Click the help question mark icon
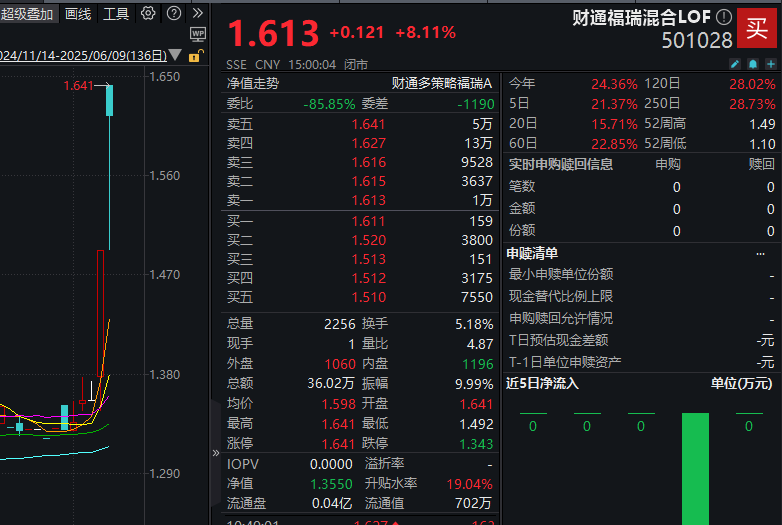Image resolution: width=782 pixels, height=525 pixels. (x=174, y=13)
